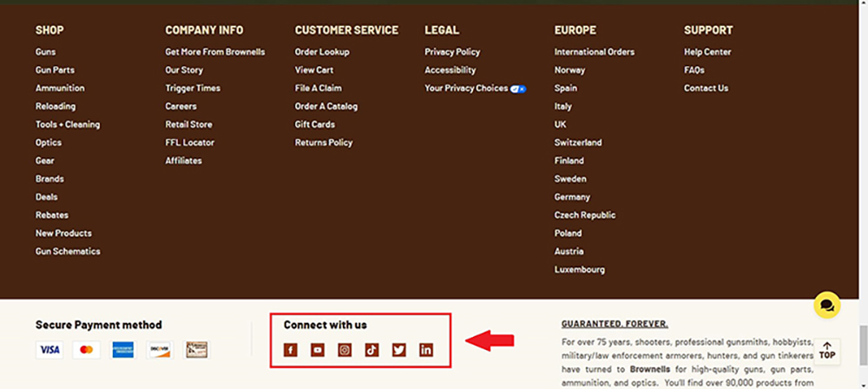Open the FAQs link

pos(694,70)
